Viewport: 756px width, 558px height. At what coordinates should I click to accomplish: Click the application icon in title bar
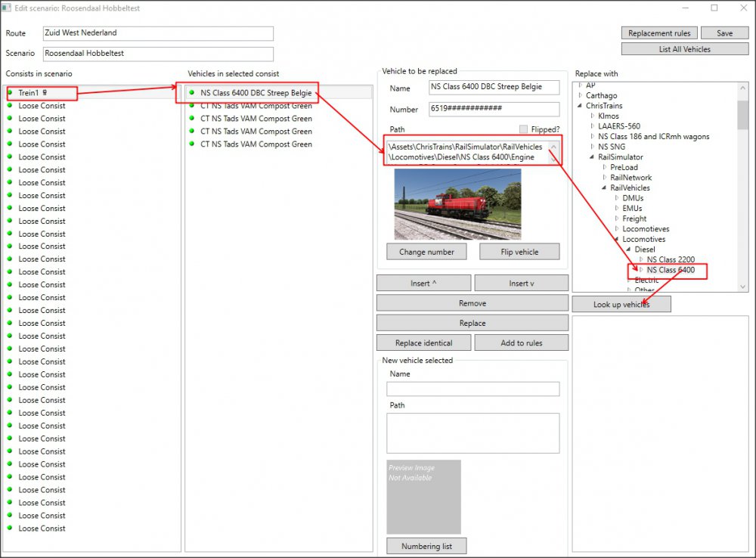pos(8,8)
